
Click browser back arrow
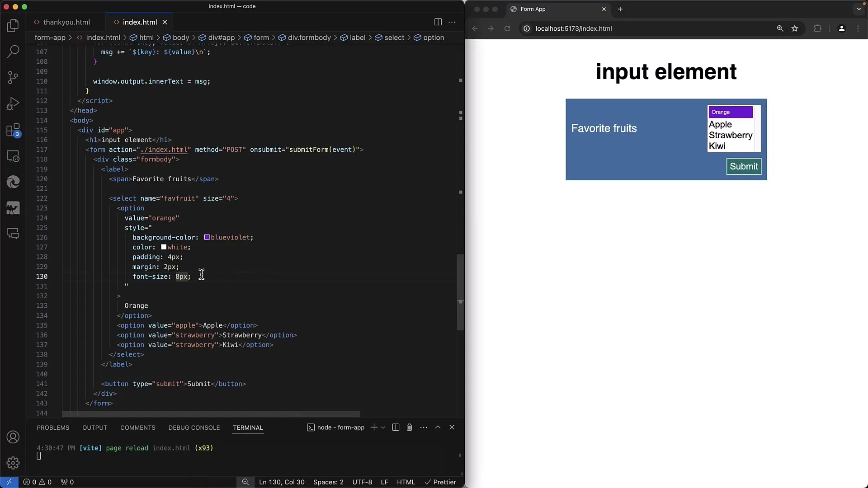point(475,28)
